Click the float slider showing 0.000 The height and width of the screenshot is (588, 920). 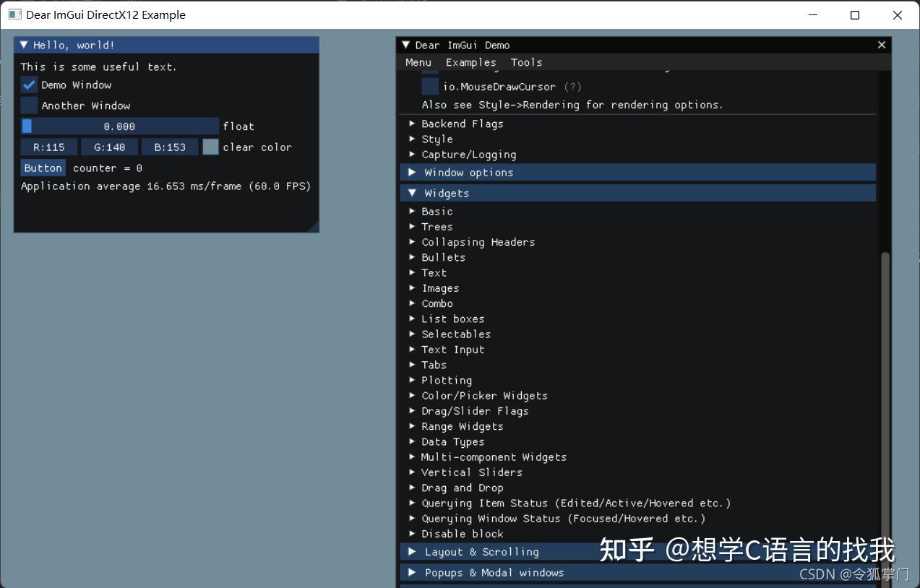(x=118, y=126)
